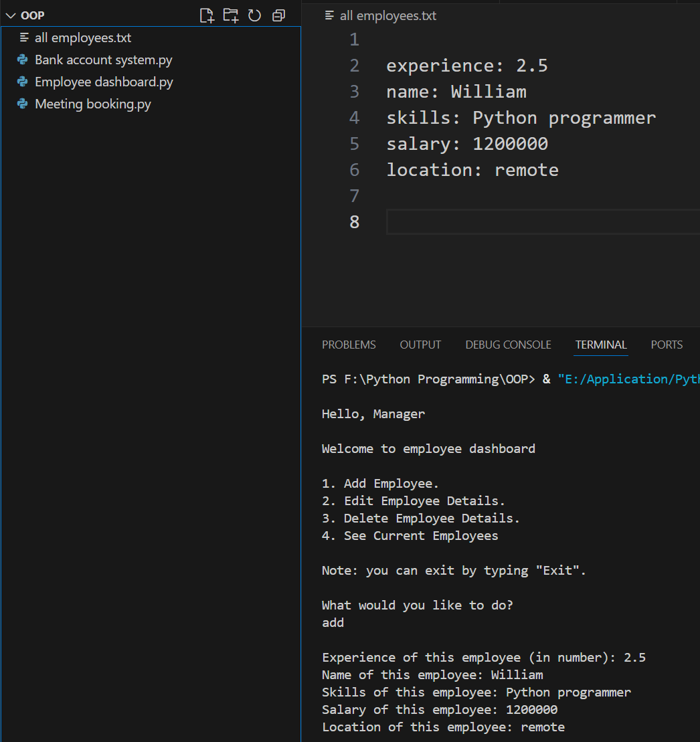Select the TERMINAL panel tab
This screenshot has width=700, height=742.
point(601,345)
